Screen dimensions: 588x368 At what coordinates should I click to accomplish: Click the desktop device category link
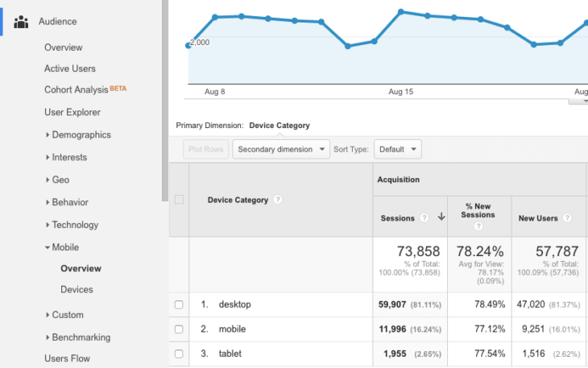click(x=234, y=304)
